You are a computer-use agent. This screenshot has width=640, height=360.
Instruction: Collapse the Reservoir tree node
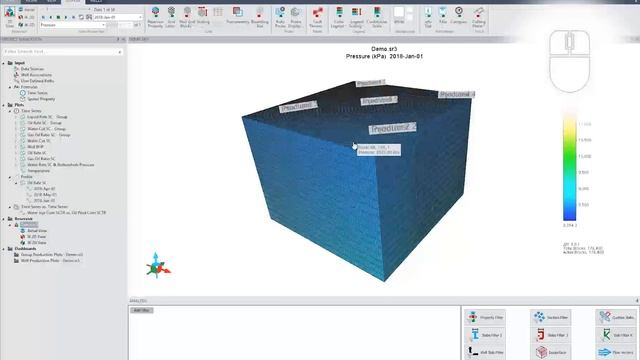coord(4,219)
